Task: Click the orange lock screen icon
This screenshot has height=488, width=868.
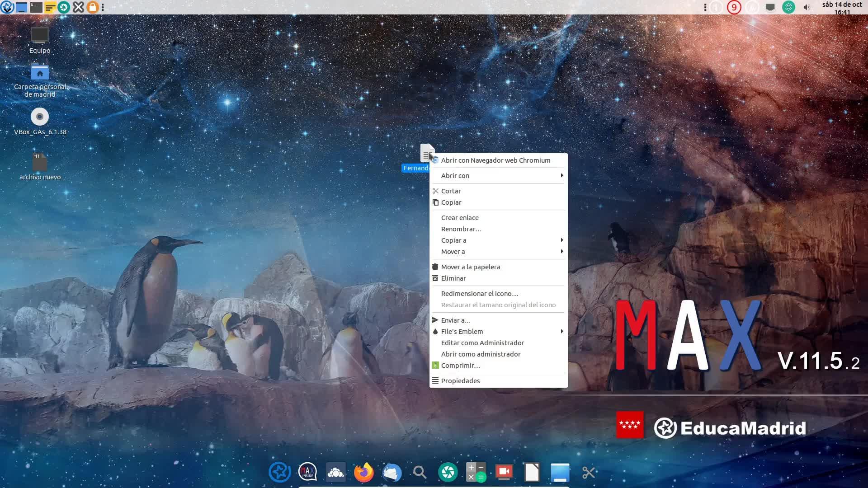Action: click(92, 7)
